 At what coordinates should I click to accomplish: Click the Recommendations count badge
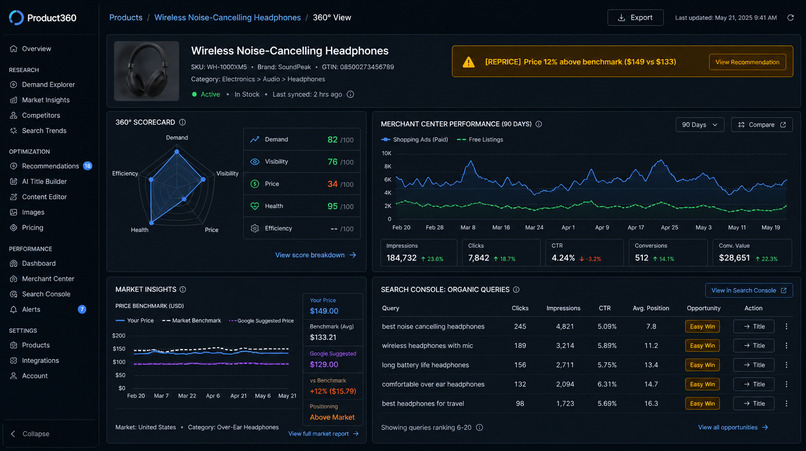click(x=87, y=166)
